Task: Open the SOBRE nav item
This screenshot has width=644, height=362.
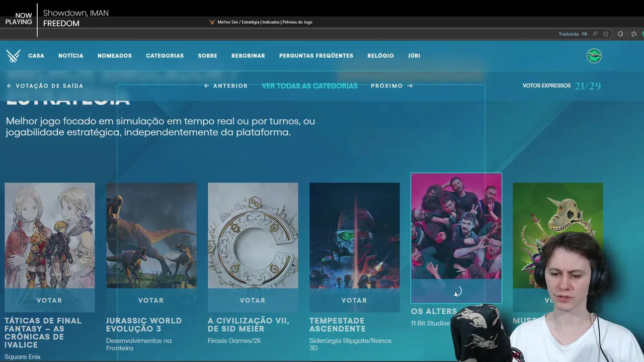Action: (x=208, y=56)
